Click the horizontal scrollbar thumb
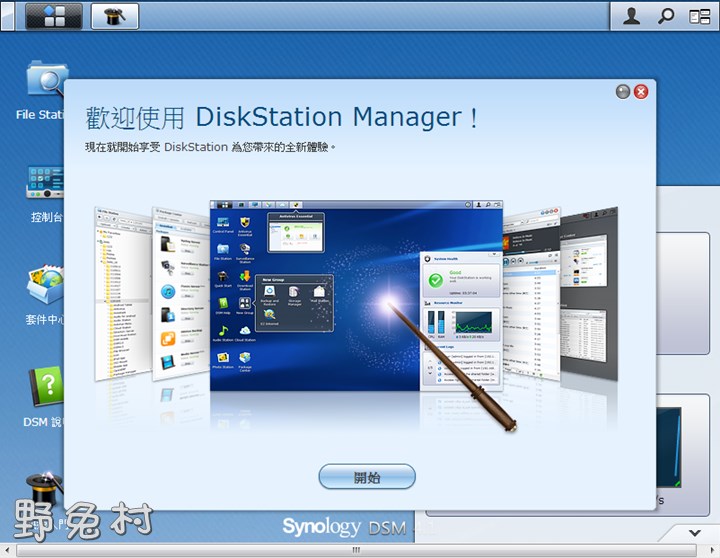Image resolution: width=720 pixels, height=558 pixels. pos(356,550)
